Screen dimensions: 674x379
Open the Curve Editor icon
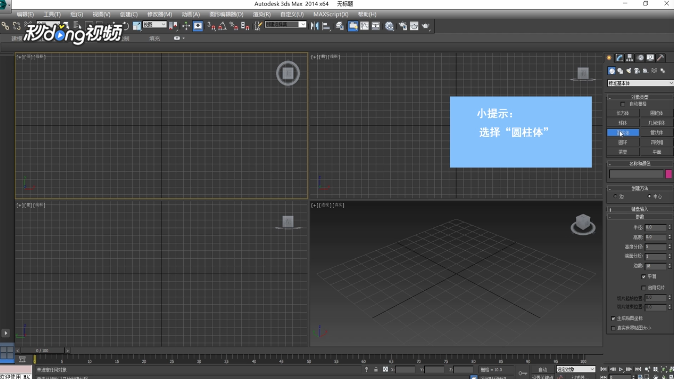(365, 26)
